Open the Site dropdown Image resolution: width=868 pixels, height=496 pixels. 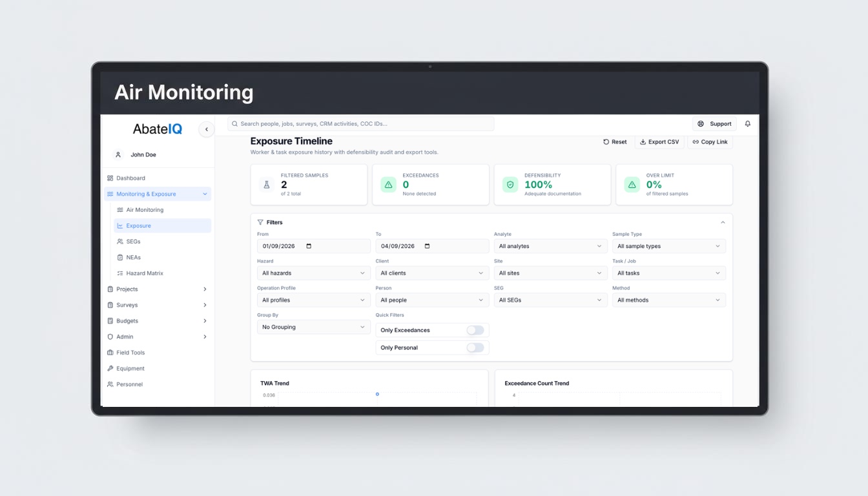pos(551,273)
